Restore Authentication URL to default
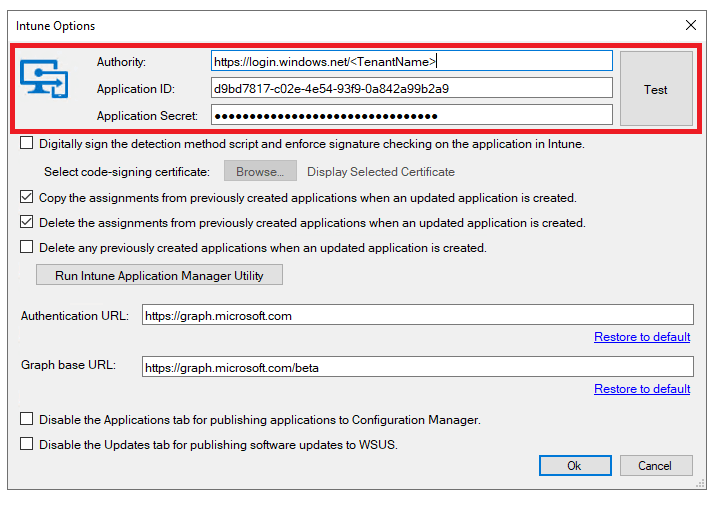This screenshot has width=719, height=507. (x=642, y=337)
